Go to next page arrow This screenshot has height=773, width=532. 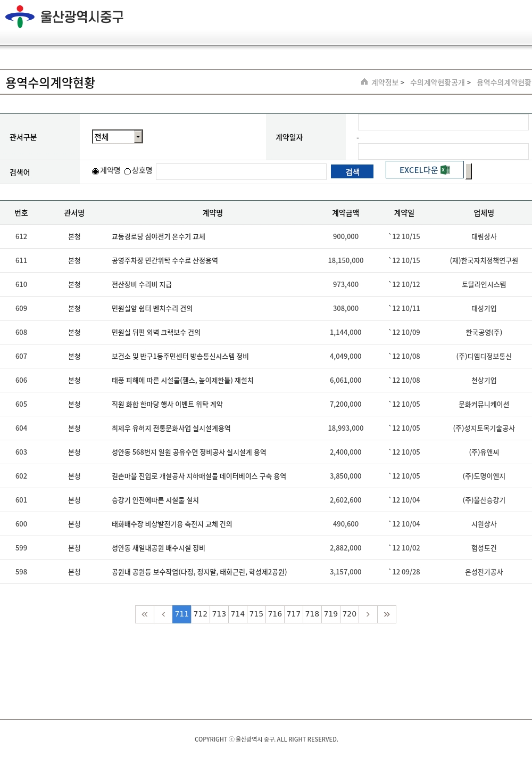point(368,614)
